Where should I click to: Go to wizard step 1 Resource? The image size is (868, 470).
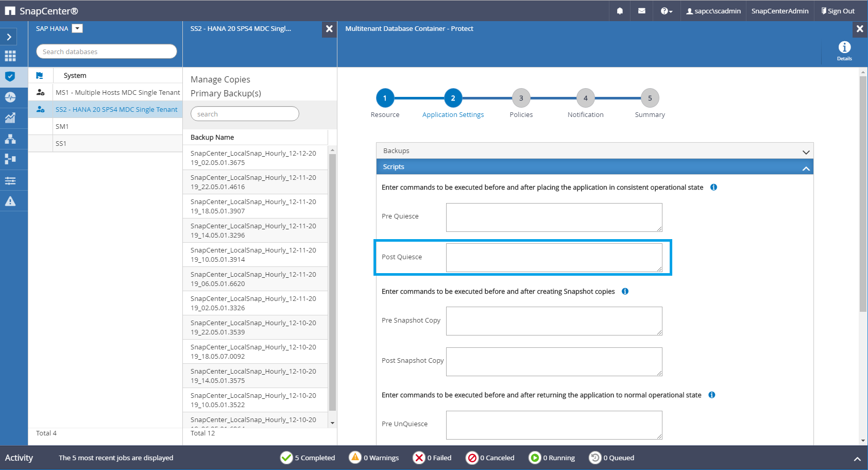point(385,98)
